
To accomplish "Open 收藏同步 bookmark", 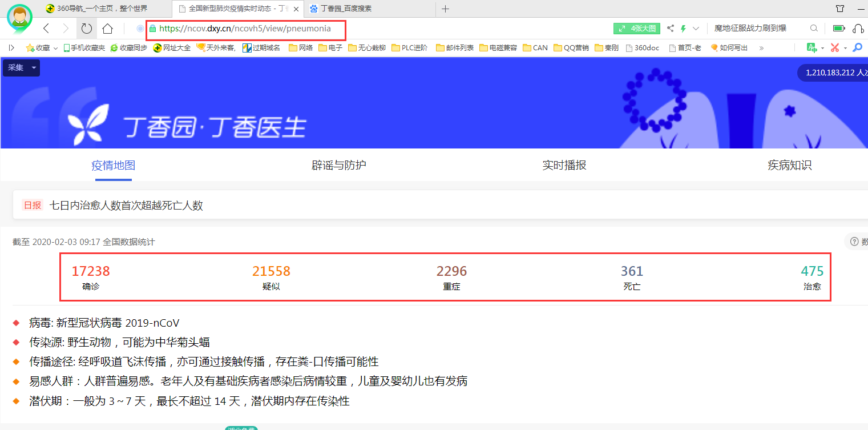I will point(128,48).
